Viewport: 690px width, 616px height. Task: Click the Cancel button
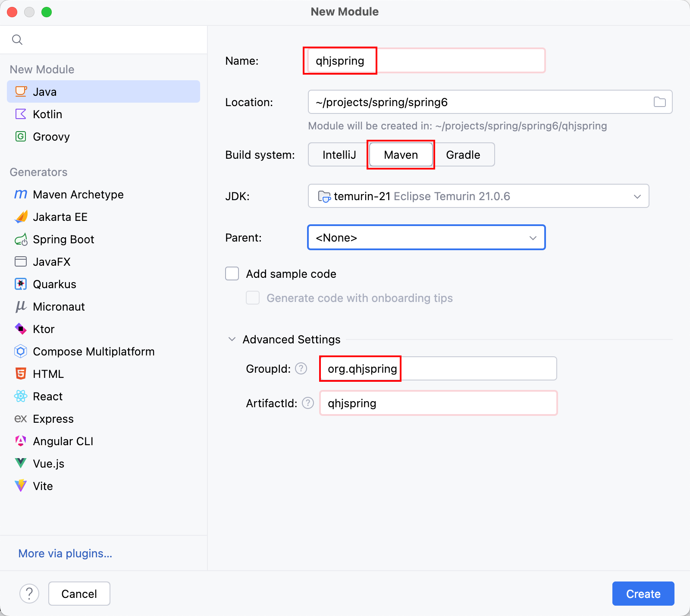[x=79, y=594]
